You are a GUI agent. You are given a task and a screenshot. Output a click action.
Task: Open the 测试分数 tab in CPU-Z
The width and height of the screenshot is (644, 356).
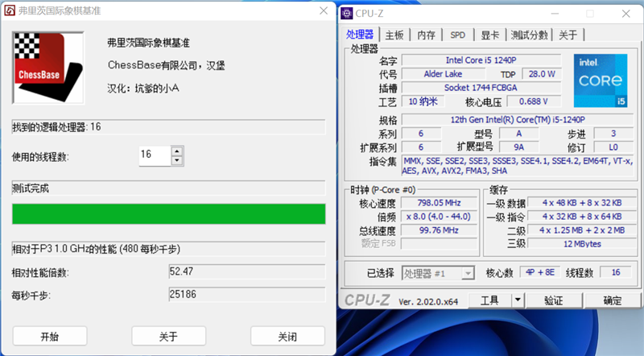[529, 35]
